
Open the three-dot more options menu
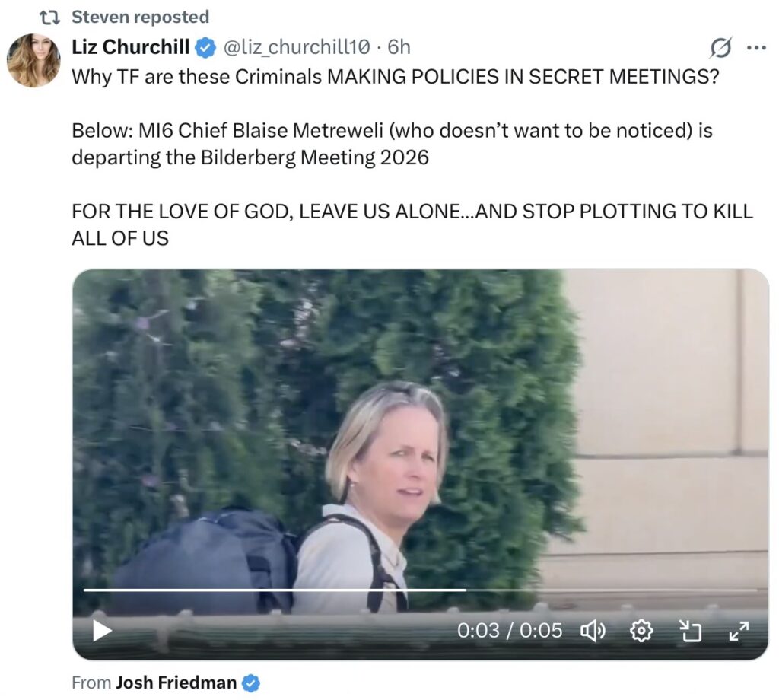pos(755,48)
